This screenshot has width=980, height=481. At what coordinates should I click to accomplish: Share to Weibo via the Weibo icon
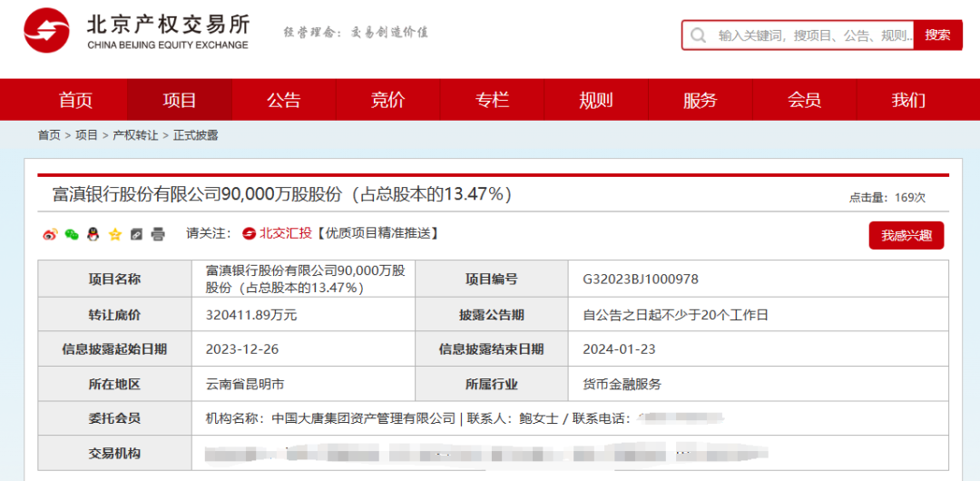point(50,234)
